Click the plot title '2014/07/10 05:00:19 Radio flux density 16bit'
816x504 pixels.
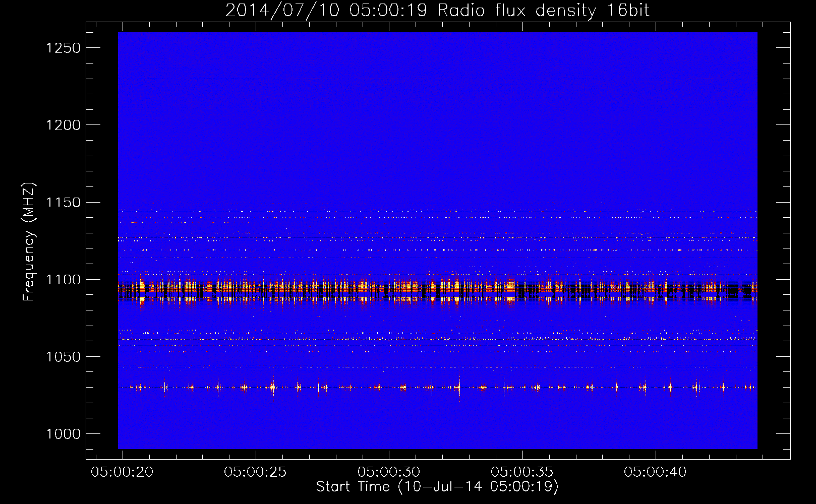438,10
